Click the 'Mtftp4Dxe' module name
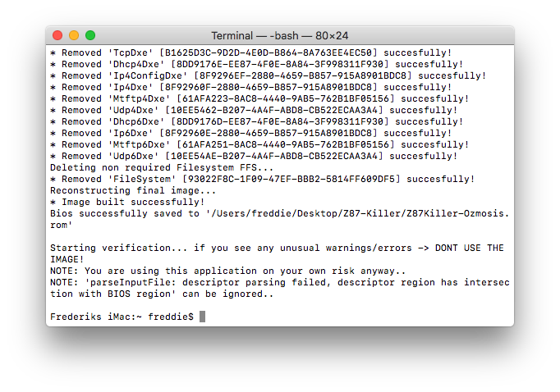The image size is (560, 392). click(x=139, y=98)
